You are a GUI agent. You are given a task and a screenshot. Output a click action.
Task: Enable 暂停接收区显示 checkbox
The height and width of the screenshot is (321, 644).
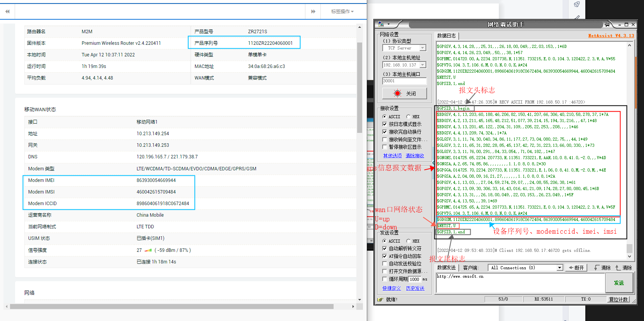pos(385,147)
